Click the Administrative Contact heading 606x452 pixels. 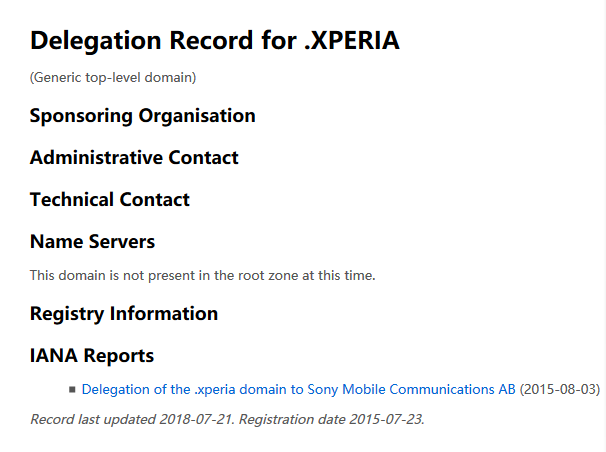pyautogui.click(x=134, y=157)
